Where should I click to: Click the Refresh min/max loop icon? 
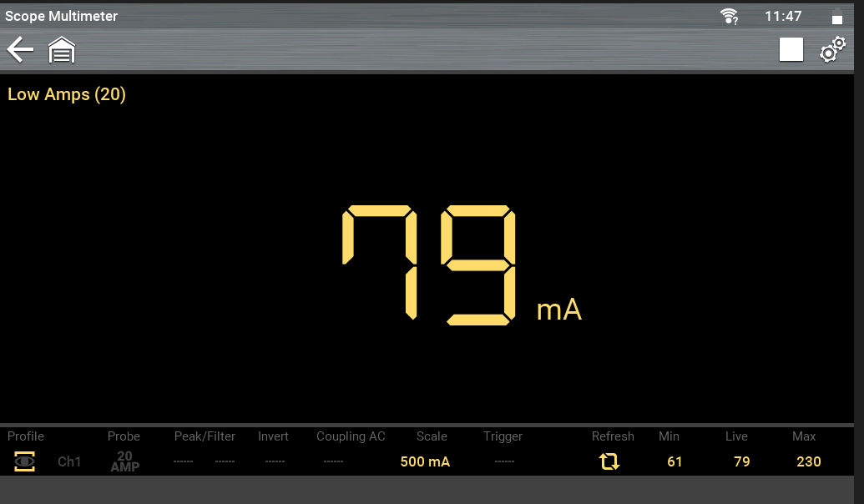pos(609,461)
